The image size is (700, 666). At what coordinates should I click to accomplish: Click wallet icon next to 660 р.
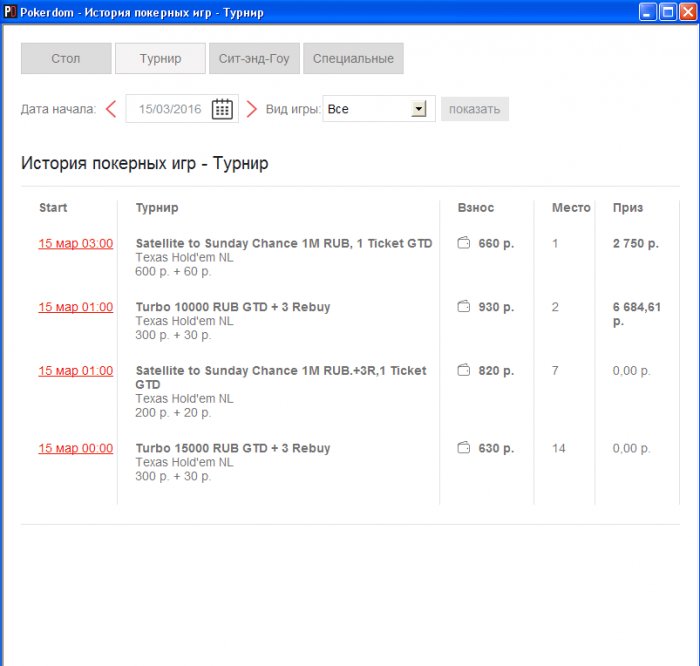pyautogui.click(x=464, y=243)
